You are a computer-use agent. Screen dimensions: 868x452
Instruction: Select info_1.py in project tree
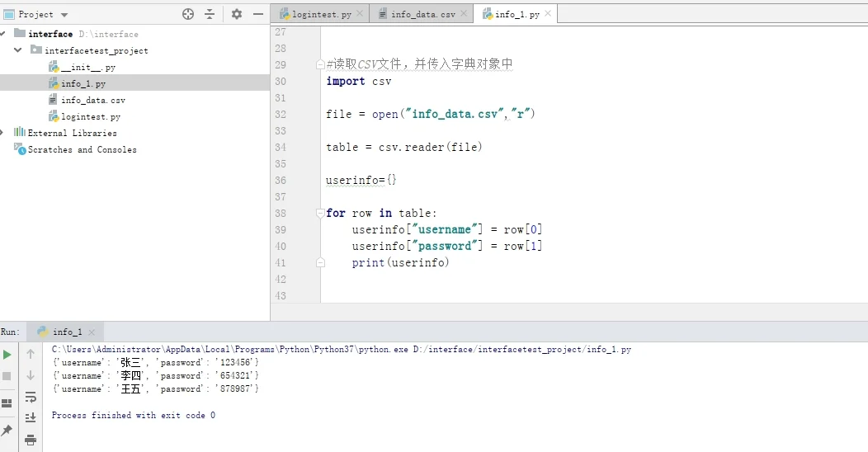coord(83,83)
